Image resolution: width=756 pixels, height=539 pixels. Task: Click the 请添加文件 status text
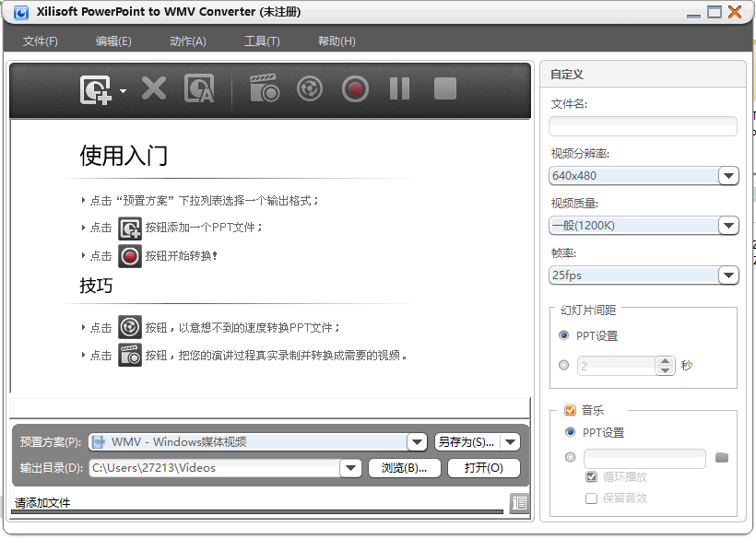(x=42, y=503)
